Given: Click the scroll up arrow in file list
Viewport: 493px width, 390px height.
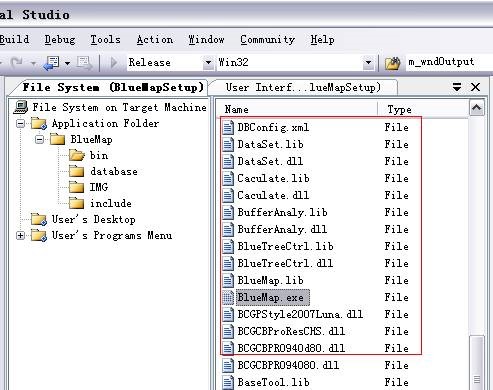Looking at the screenshot, I should 477,108.
